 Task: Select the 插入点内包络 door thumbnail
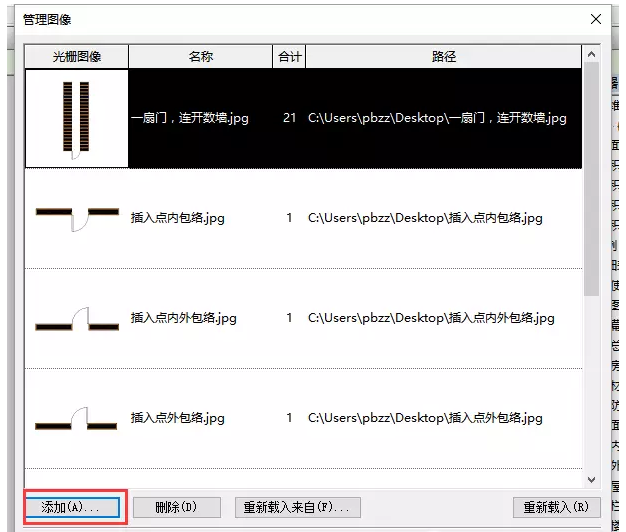click(x=77, y=218)
